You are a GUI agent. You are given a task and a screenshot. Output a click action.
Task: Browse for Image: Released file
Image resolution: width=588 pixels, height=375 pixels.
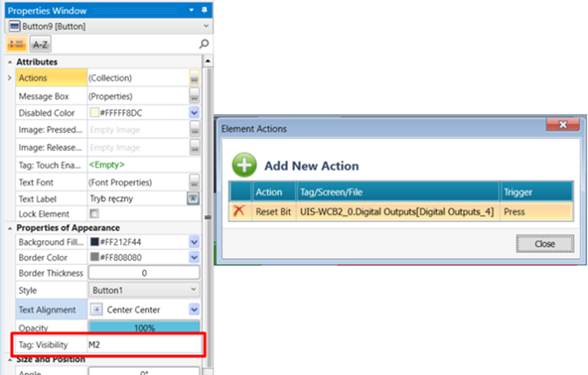point(195,147)
